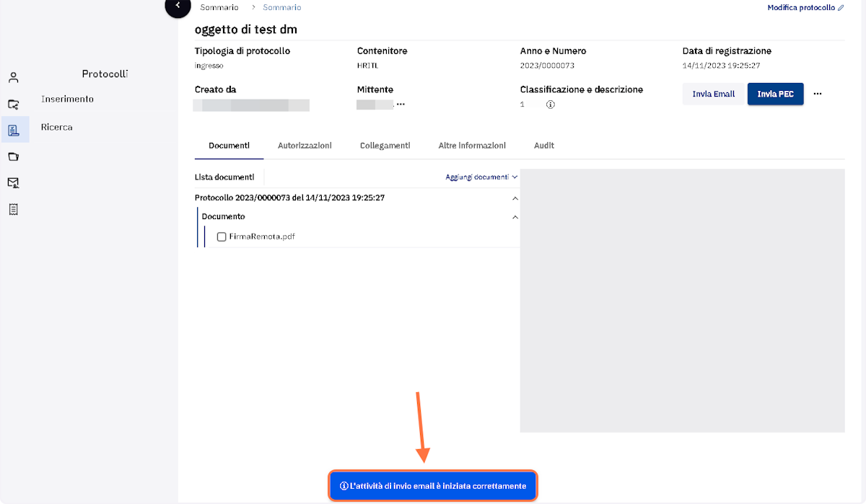The image size is (866, 504).
Task: Click pencil icon of Modifica protocollo
Action: tap(841, 8)
